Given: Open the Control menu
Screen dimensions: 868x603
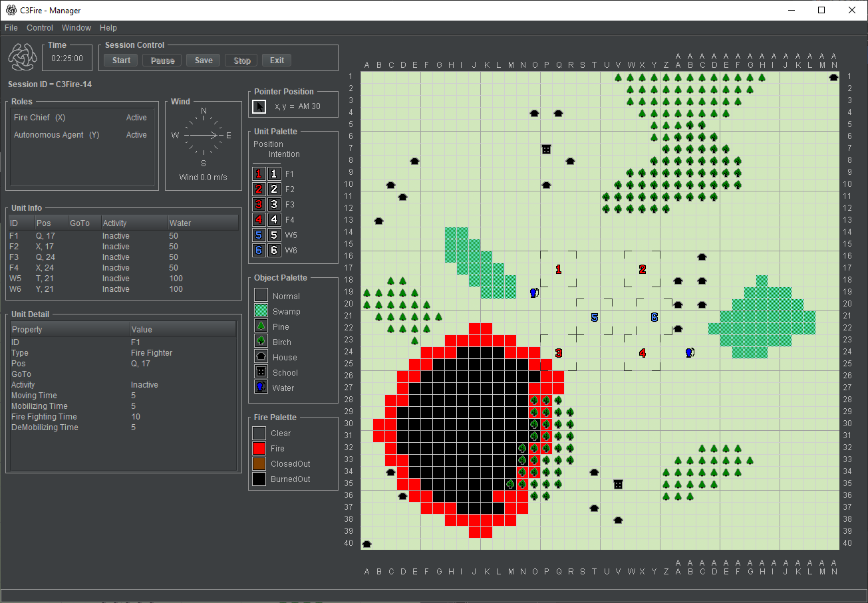Looking at the screenshot, I should coord(40,28).
